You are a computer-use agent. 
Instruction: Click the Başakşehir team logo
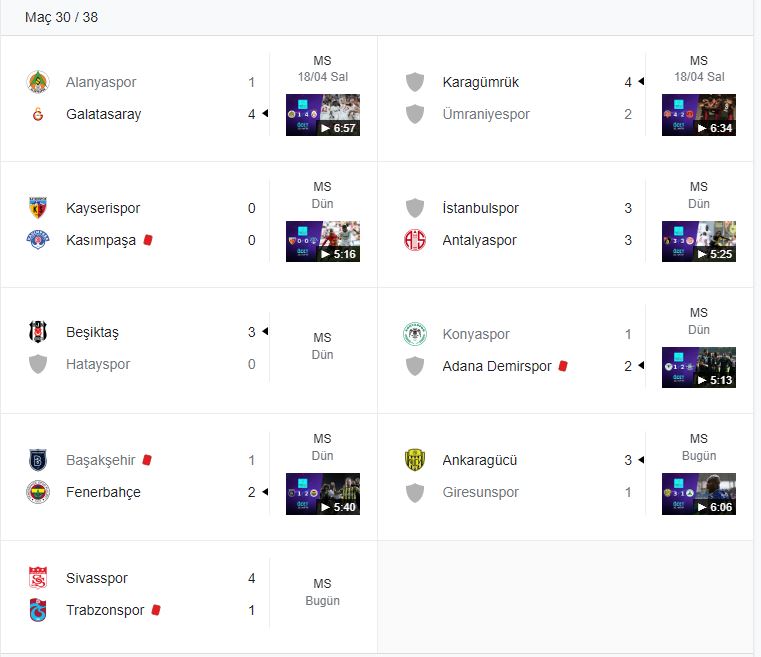(x=38, y=460)
